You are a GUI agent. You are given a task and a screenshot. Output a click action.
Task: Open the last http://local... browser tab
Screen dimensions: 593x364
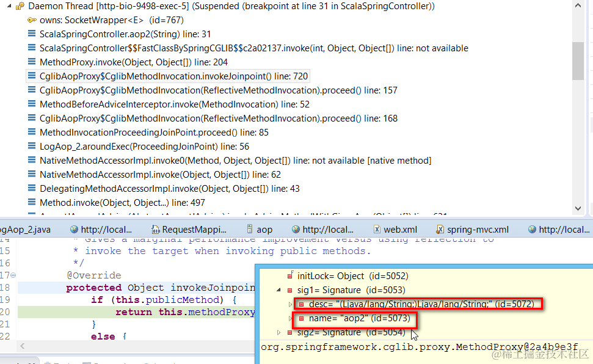pos(559,229)
